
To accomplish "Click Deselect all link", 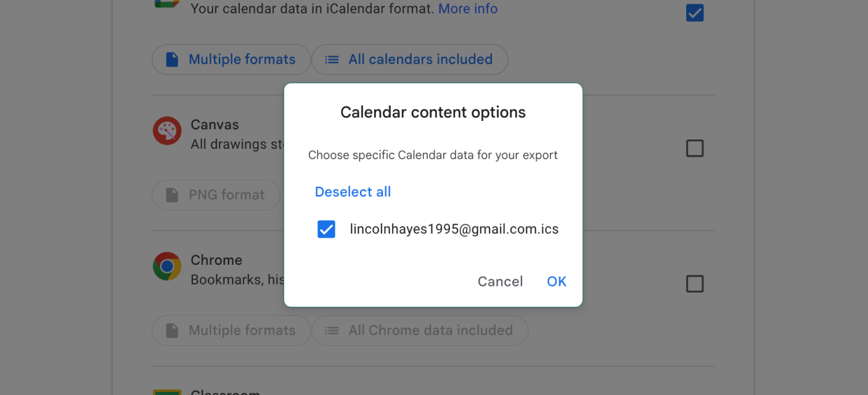I will pyautogui.click(x=353, y=192).
